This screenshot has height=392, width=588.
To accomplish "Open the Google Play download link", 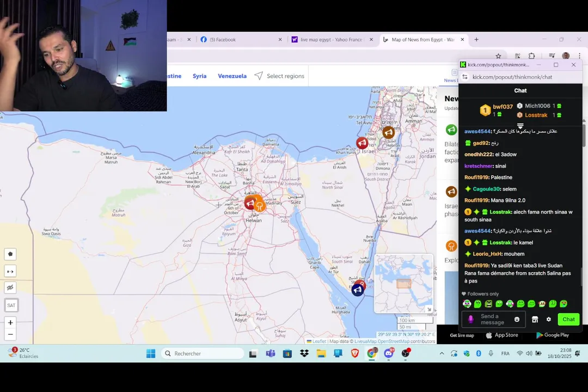I will pyautogui.click(x=553, y=335).
